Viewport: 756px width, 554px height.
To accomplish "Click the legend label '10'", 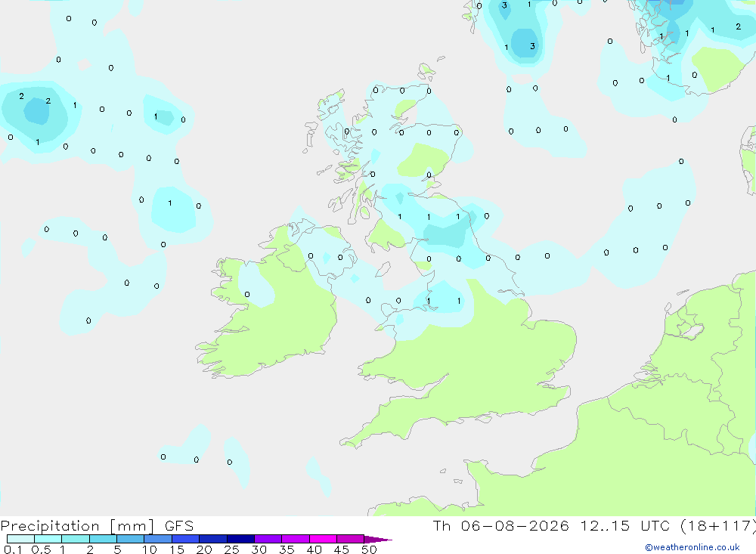I will click(x=150, y=549).
